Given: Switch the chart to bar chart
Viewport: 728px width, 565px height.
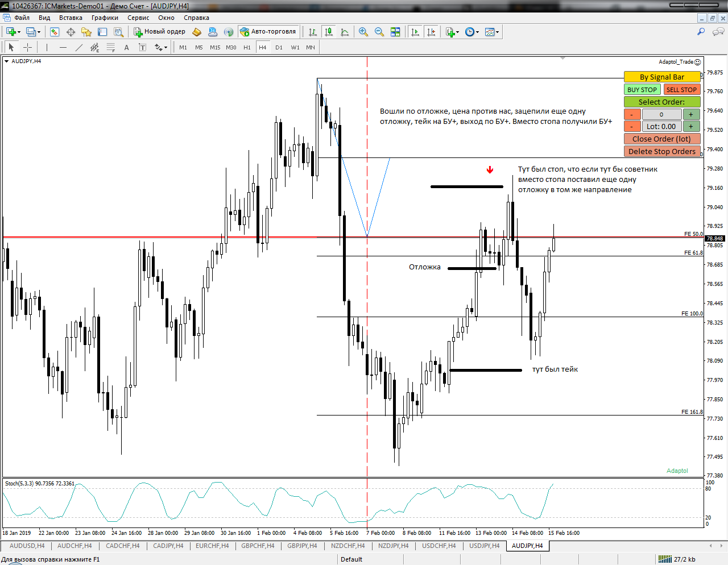Looking at the screenshot, I should click(x=313, y=32).
